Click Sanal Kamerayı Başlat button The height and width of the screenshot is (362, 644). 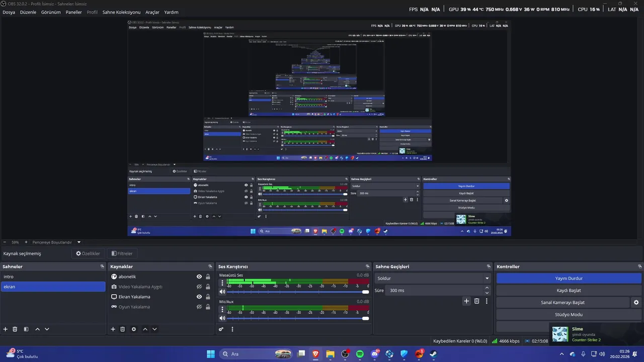(x=562, y=303)
